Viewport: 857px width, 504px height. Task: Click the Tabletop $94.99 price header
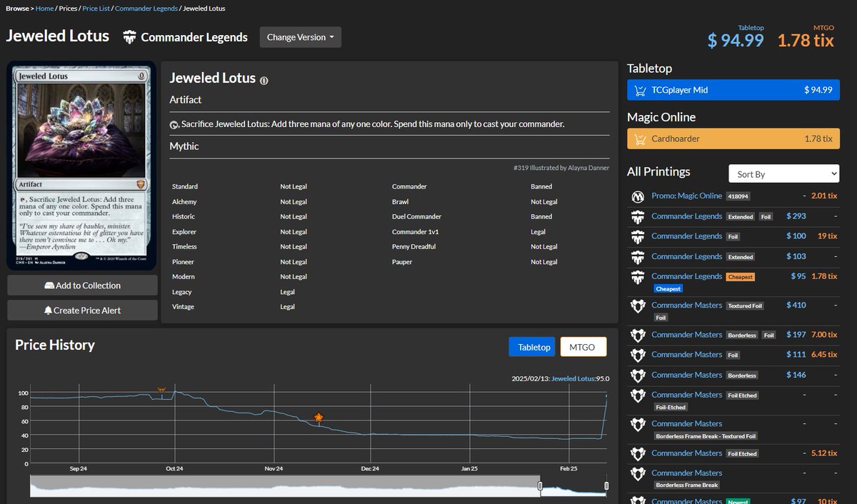(736, 36)
